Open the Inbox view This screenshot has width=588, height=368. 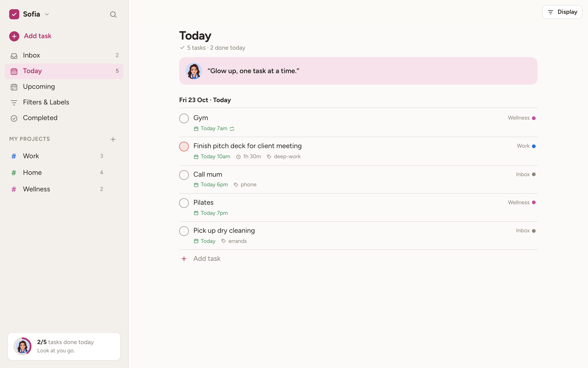(64, 55)
